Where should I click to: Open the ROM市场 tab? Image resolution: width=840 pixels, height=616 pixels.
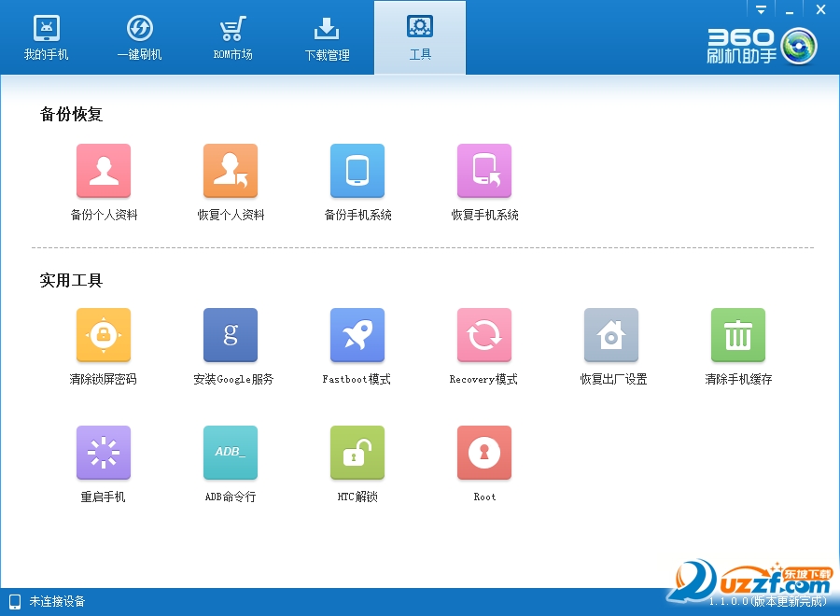click(x=232, y=37)
